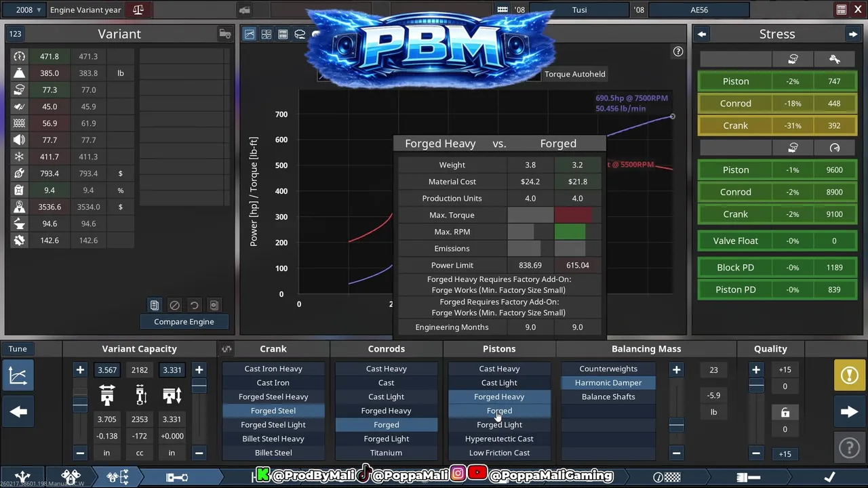Click the stroke slider handle
The height and width of the screenshot is (488, 868).
(199, 386)
